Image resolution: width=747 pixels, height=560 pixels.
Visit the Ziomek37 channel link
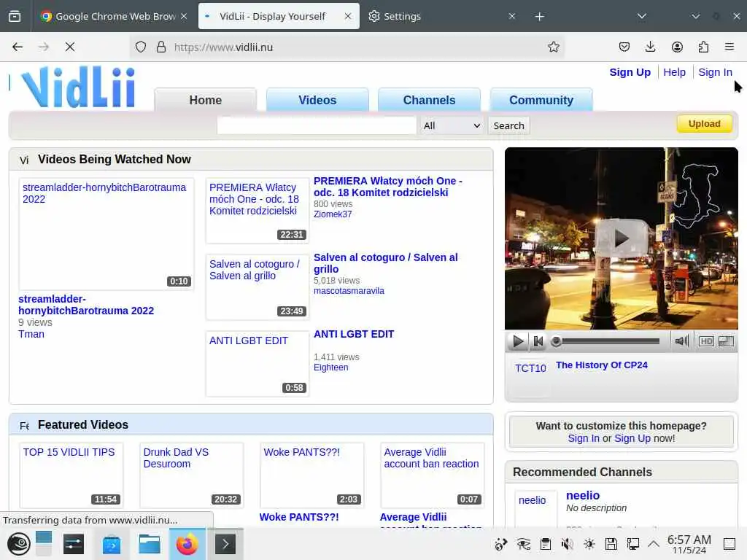pos(333,214)
